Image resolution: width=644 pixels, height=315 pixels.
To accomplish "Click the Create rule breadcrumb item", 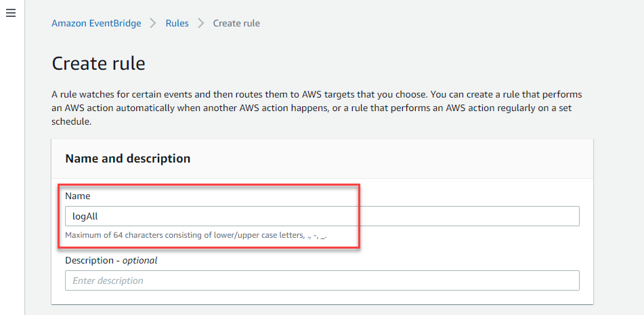I will pos(236,24).
